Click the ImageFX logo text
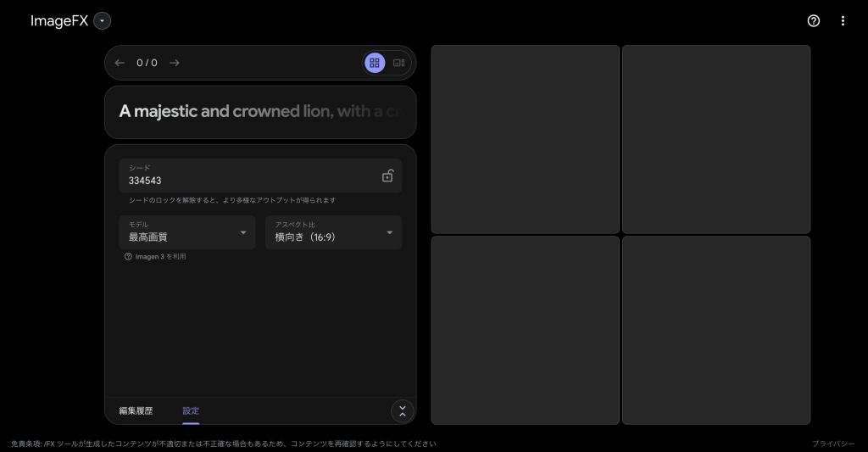Image resolution: width=868 pixels, height=452 pixels. [x=58, y=21]
